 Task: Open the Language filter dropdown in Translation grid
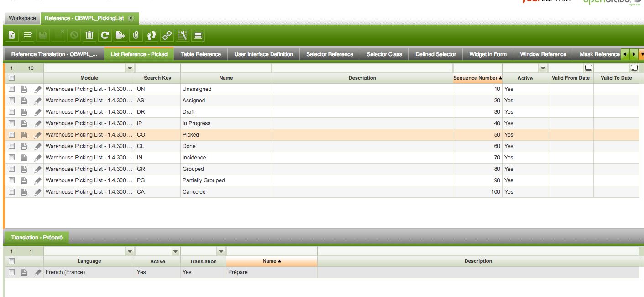[130, 251]
